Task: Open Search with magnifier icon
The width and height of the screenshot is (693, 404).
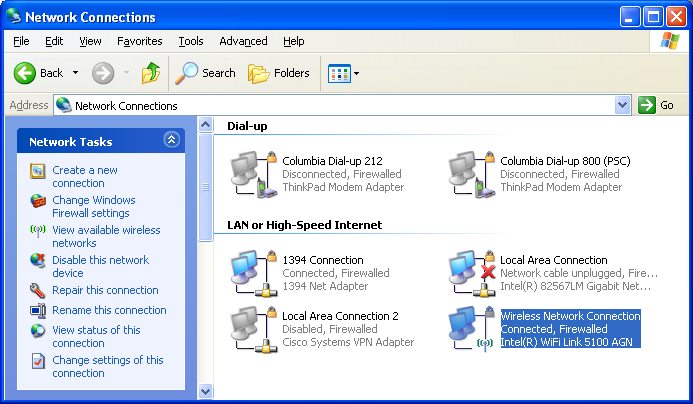Action: [206, 73]
